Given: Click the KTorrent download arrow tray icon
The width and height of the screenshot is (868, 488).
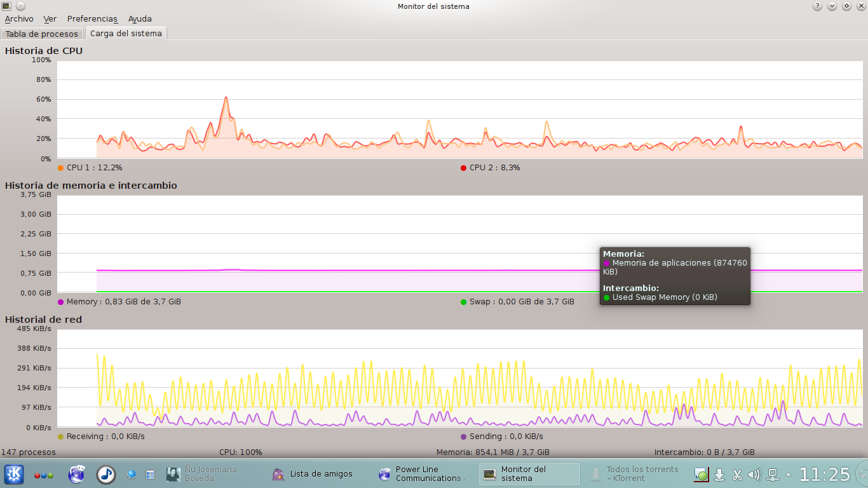Looking at the screenshot, I should pyautogui.click(x=719, y=475).
